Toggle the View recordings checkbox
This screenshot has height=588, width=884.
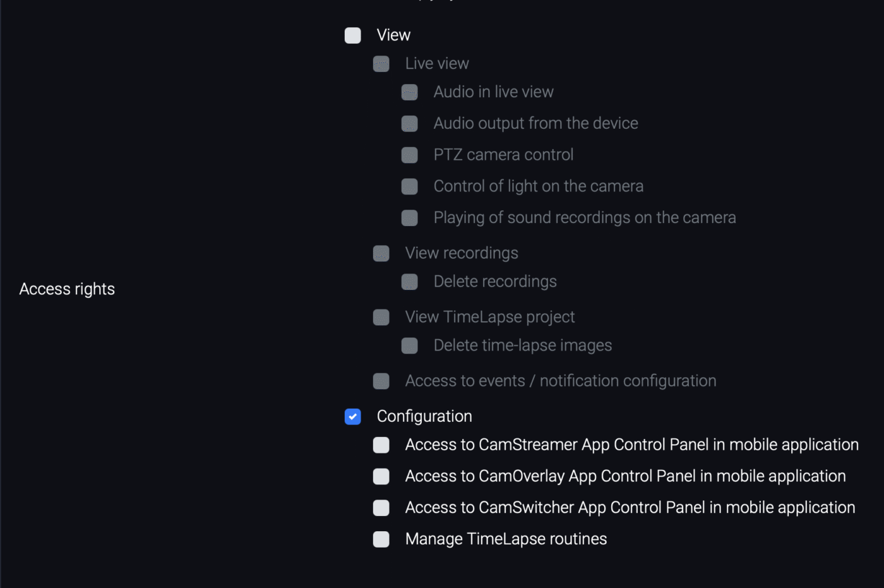click(x=381, y=253)
